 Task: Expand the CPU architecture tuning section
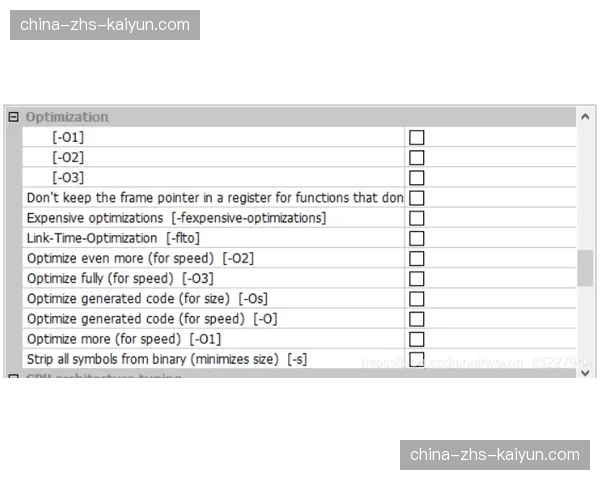coord(13,379)
